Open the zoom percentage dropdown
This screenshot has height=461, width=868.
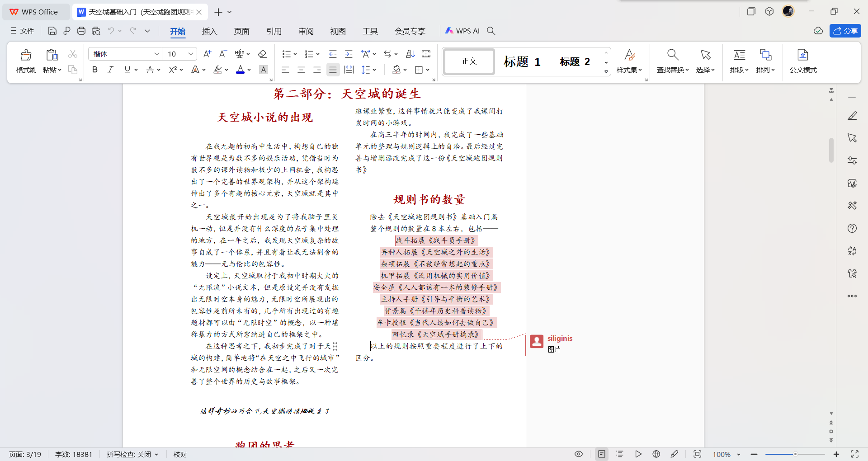739,454
